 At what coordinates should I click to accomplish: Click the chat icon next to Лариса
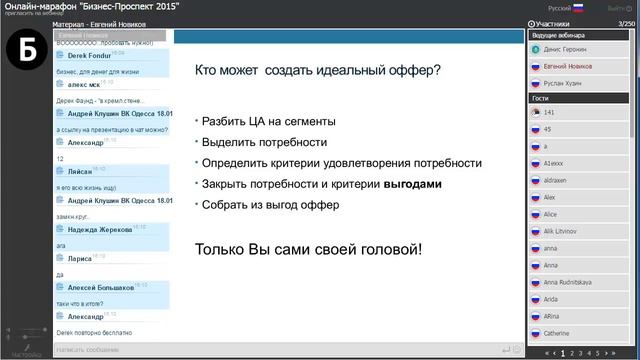click(60, 258)
